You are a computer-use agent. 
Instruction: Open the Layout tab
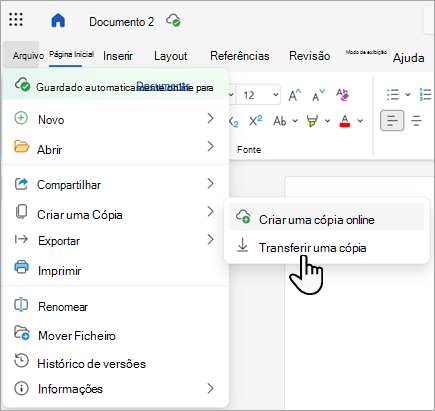point(170,56)
